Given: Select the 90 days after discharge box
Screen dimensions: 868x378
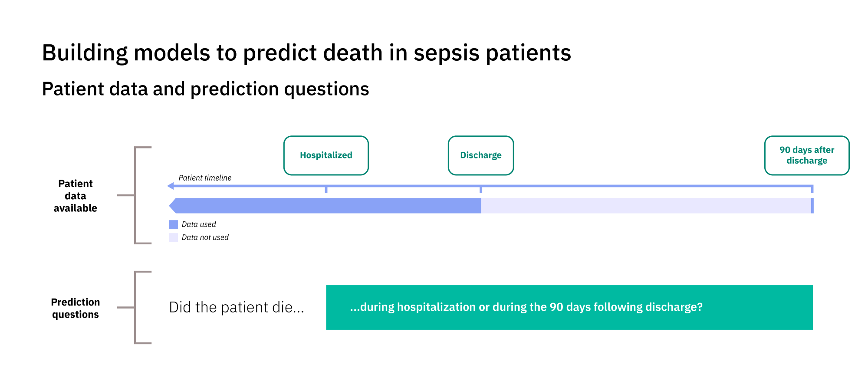Looking at the screenshot, I should tap(806, 155).
